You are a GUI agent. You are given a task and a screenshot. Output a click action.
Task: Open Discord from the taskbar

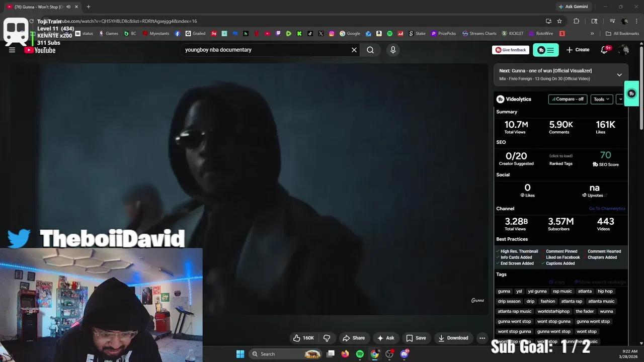(x=404, y=354)
